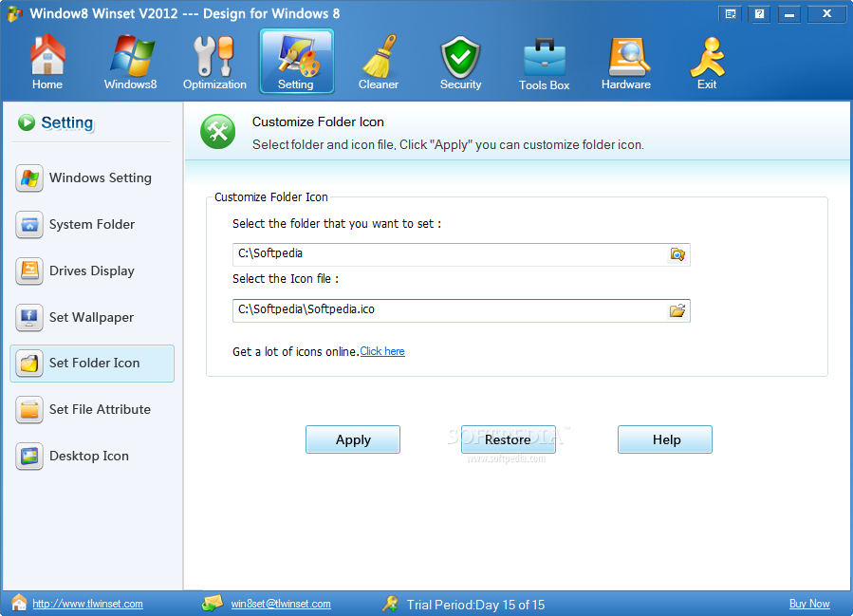Click the Set File Attribute sidebar icon
This screenshot has width=853, height=616.
click(x=29, y=410)
